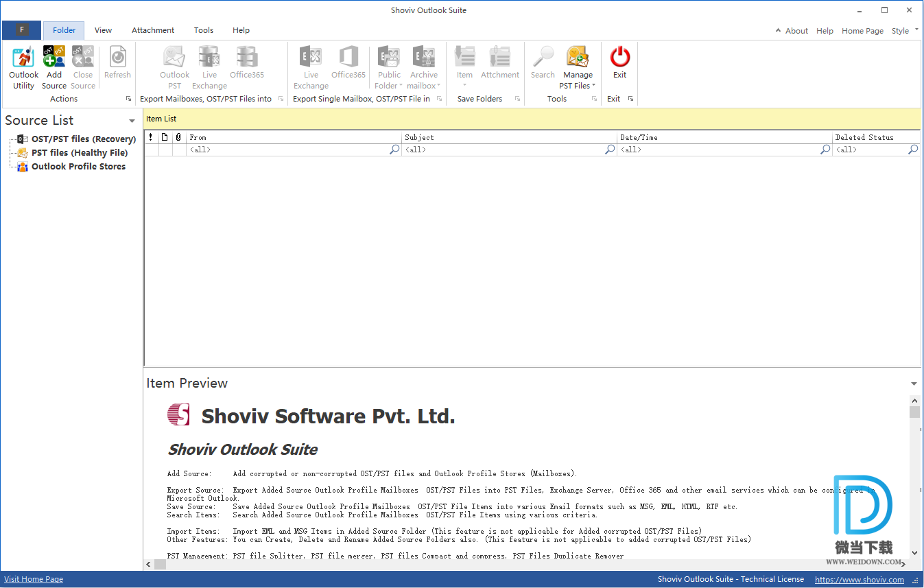This screenshot has width=924, height=588.
Task: Click the Home Page menu item
Action: [x=862, y=31]
